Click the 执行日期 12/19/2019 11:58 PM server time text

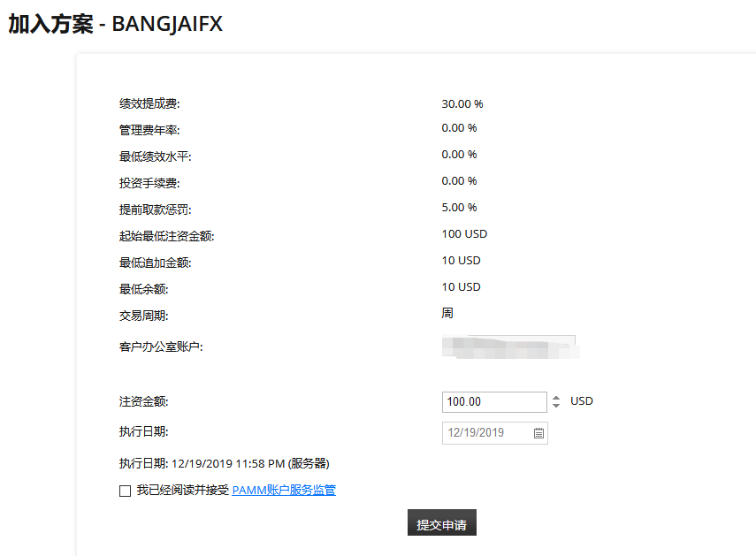pyautogui.click(x=225, y=463)
